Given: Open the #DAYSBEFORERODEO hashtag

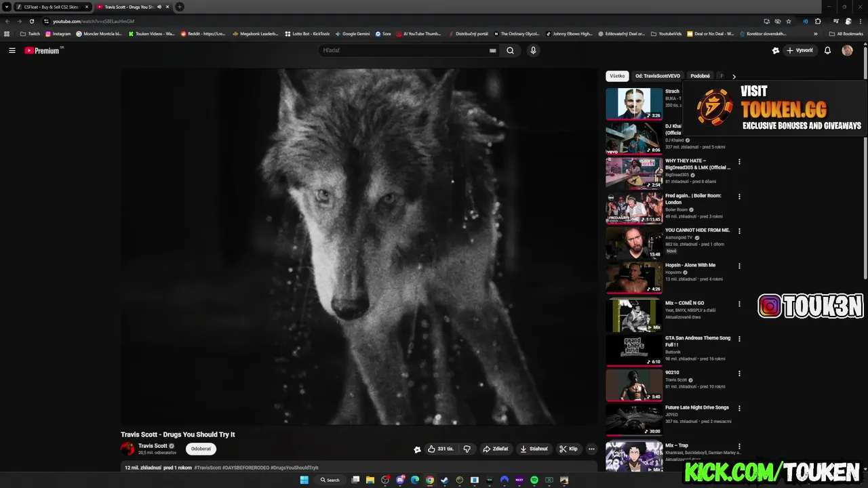Looking at the screenshot, I should 245,468.
